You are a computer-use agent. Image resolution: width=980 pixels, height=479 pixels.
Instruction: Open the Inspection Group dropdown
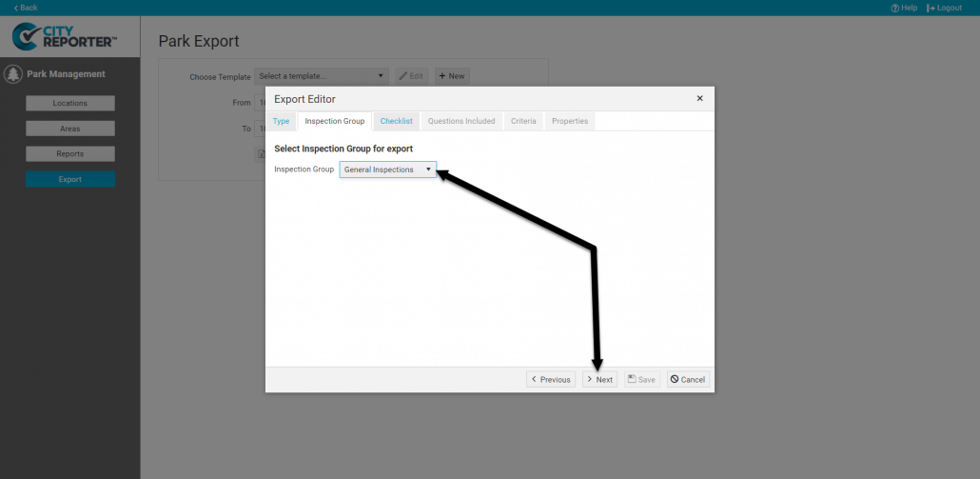[387, 170]
